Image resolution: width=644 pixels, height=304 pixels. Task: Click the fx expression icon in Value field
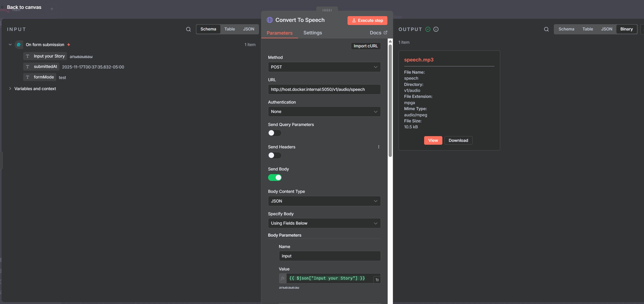click(x=283, y=278)
